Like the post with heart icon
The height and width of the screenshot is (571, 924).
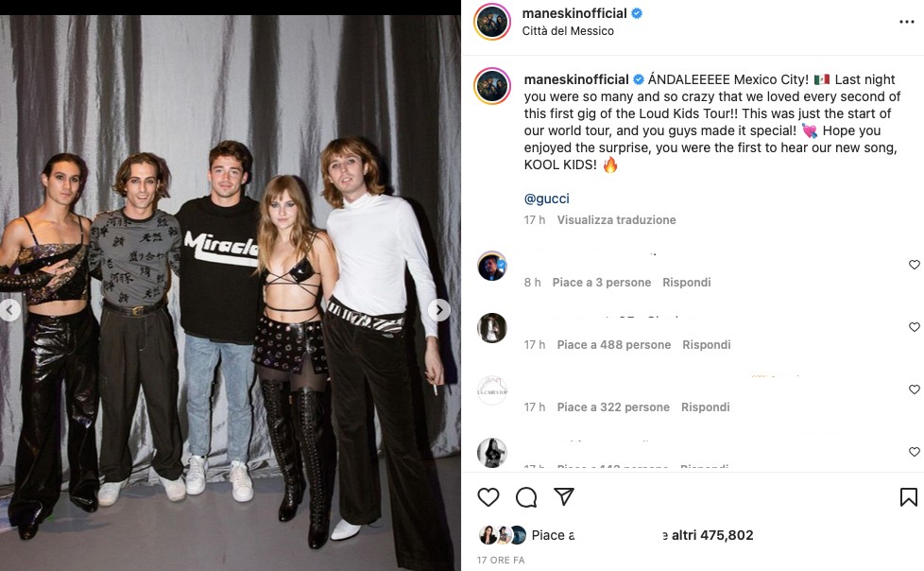[488, 497]
